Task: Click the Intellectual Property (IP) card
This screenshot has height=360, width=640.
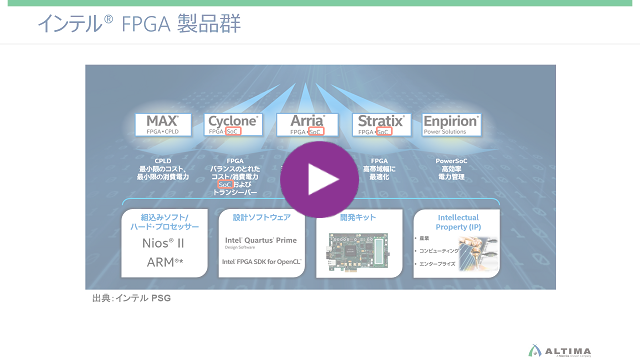Action: coord(457,243)
